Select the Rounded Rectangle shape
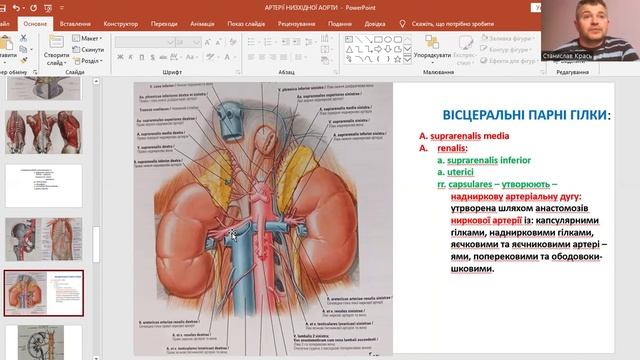This screenshot has height=360, width=640. tap(398, 40)
